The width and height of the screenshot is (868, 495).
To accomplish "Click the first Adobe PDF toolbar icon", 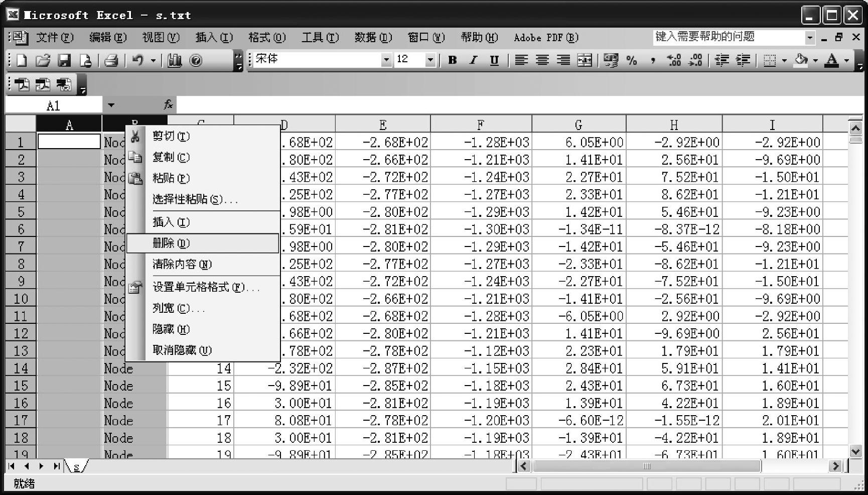I will [22, 84].
